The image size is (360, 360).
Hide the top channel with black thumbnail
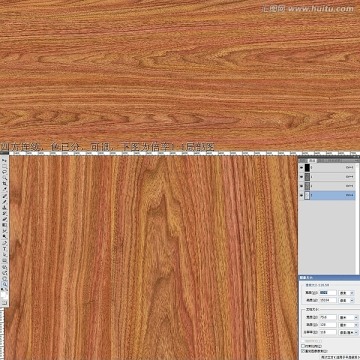pos(302,167)
